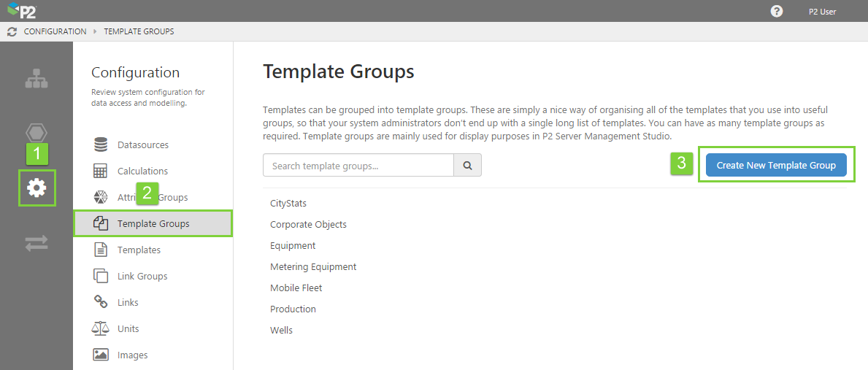Open Images in the Configuration menu
The height and width of the screenshot is (370, 868).
132,355
